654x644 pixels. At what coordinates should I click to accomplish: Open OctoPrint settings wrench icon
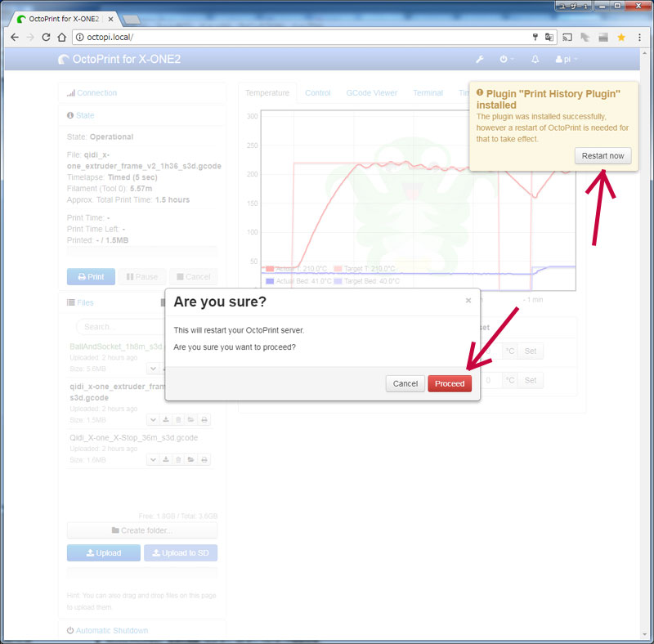[480, 59]
